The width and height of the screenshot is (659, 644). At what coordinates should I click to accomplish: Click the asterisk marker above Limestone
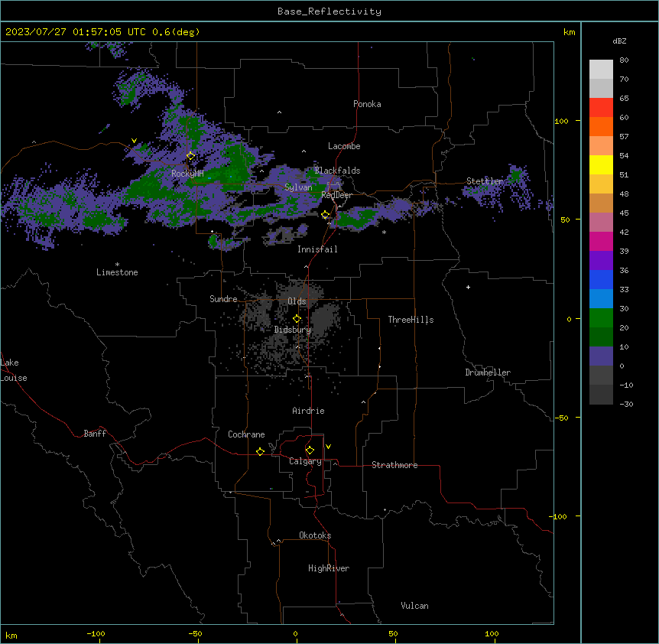coord(117,265)
